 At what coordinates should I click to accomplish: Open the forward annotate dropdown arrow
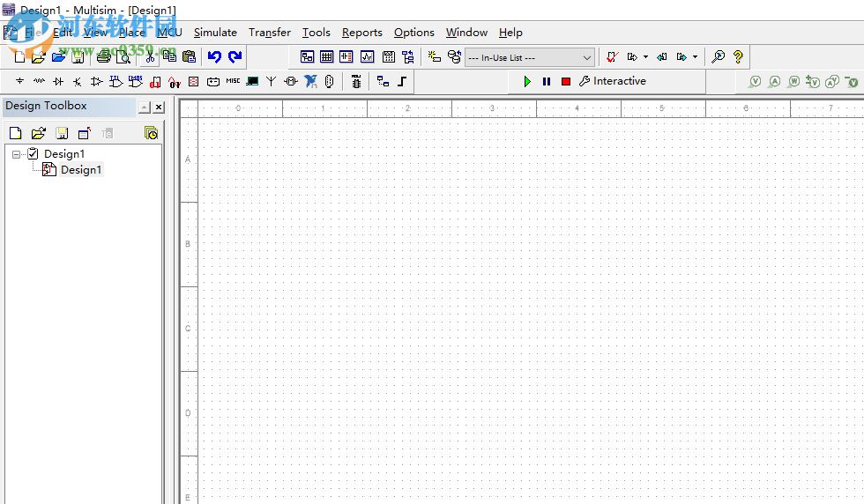click(695, 57)
